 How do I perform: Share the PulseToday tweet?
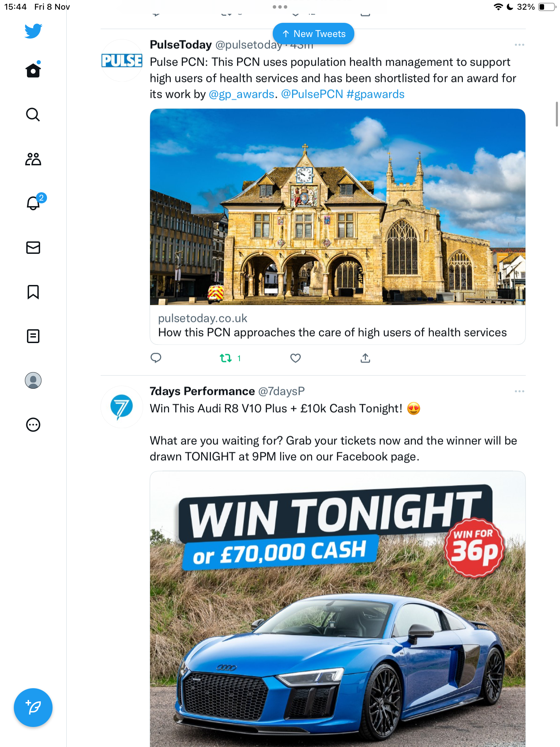[x=365, y=358]
